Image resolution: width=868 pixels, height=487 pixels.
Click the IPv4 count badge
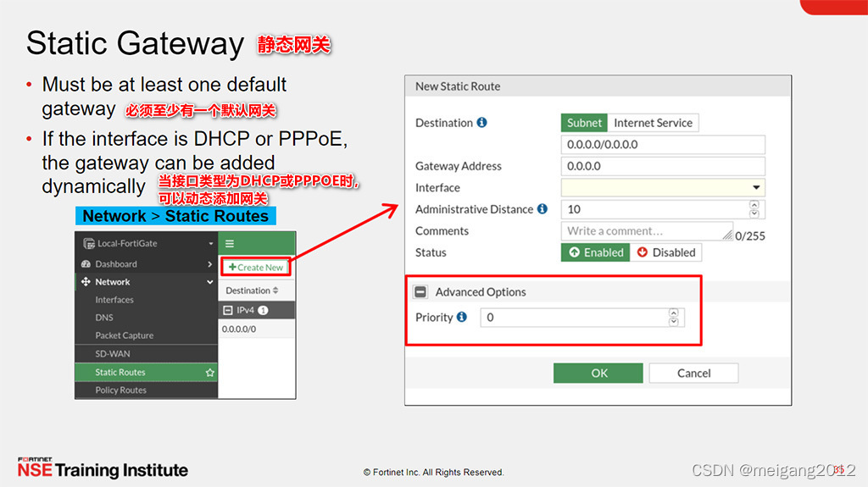264,311
